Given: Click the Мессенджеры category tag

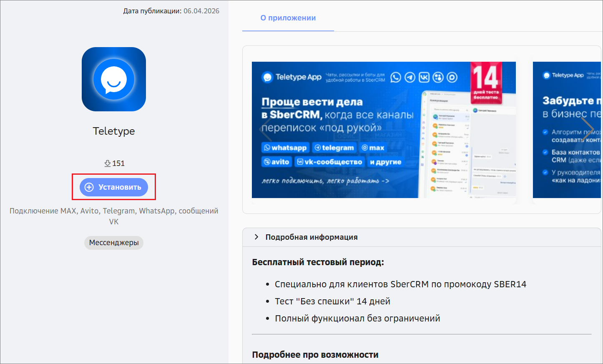Looking at the screenshot, I should click(x=114, y=243).
